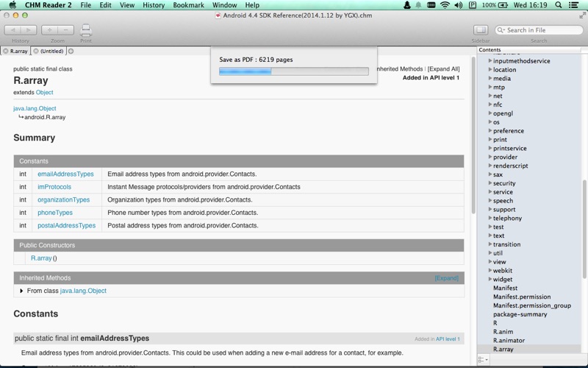Open the Help menu
This screenshot has width=588, height=368.
pos(252,5)
